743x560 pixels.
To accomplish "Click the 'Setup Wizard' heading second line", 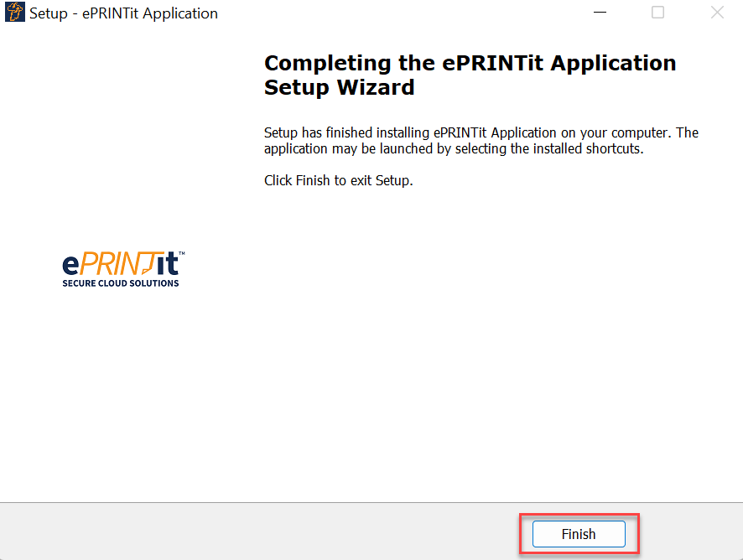I will tap(339, 87).
